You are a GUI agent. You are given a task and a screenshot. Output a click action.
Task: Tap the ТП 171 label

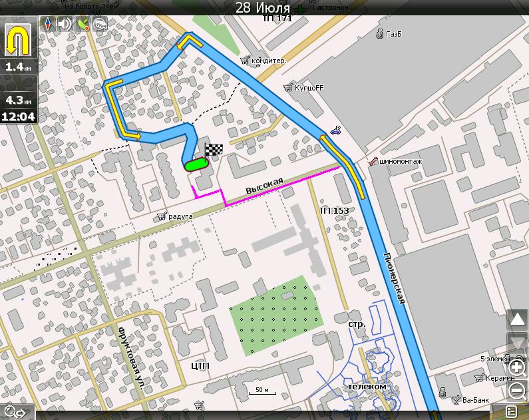(x=277, y=18)
